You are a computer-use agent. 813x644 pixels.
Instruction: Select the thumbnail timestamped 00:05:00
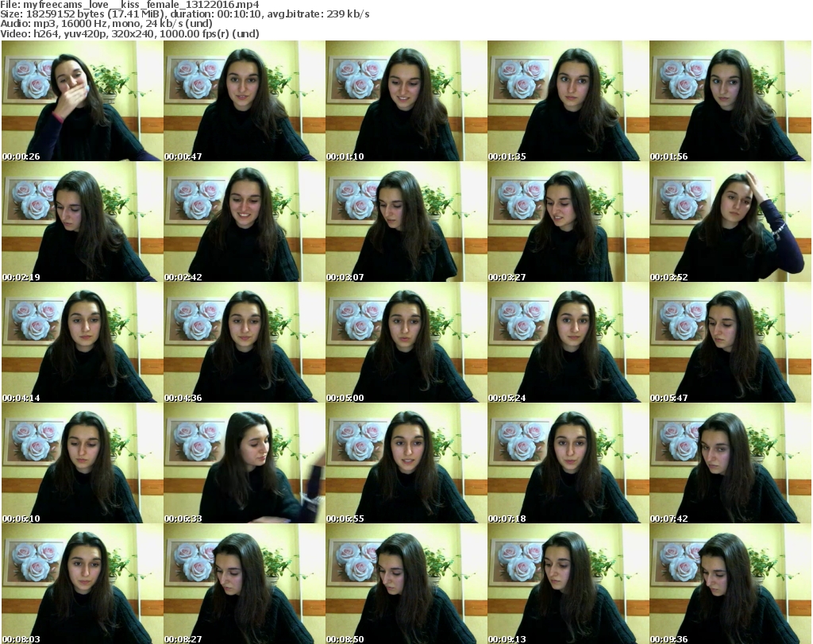(406, 343)
